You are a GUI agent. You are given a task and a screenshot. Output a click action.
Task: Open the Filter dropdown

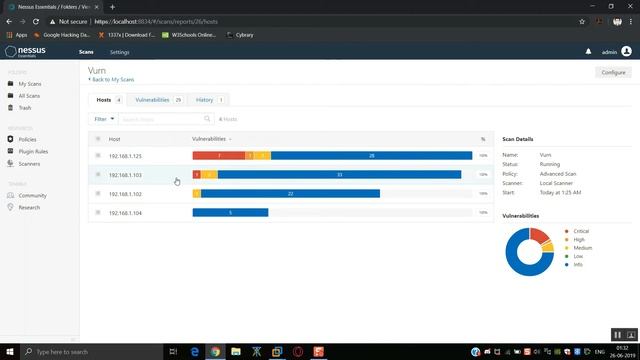[104, 119]
